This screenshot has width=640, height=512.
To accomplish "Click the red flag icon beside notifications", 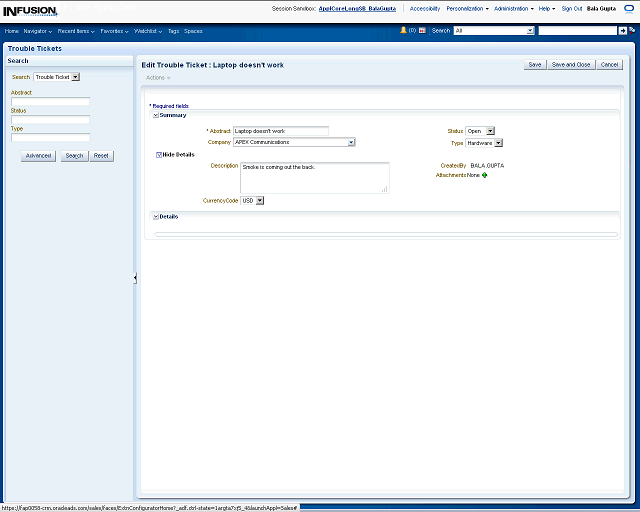I will pos(422,31).
